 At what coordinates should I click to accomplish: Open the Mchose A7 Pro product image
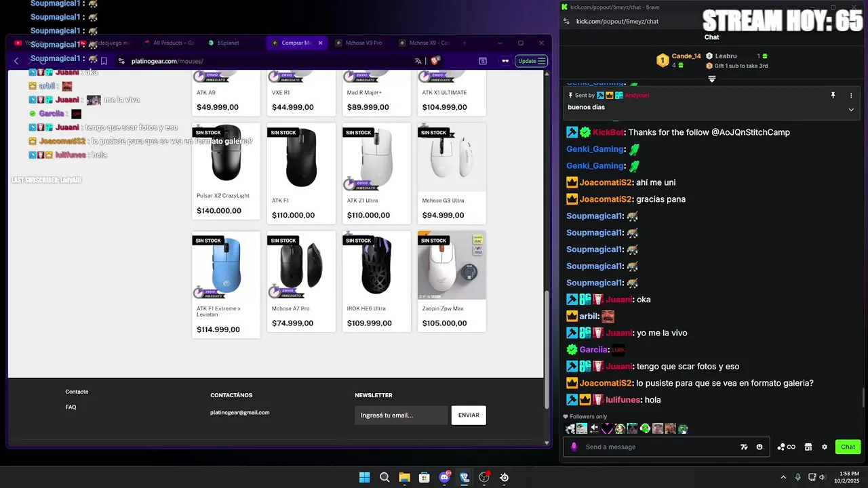point(301,265)
